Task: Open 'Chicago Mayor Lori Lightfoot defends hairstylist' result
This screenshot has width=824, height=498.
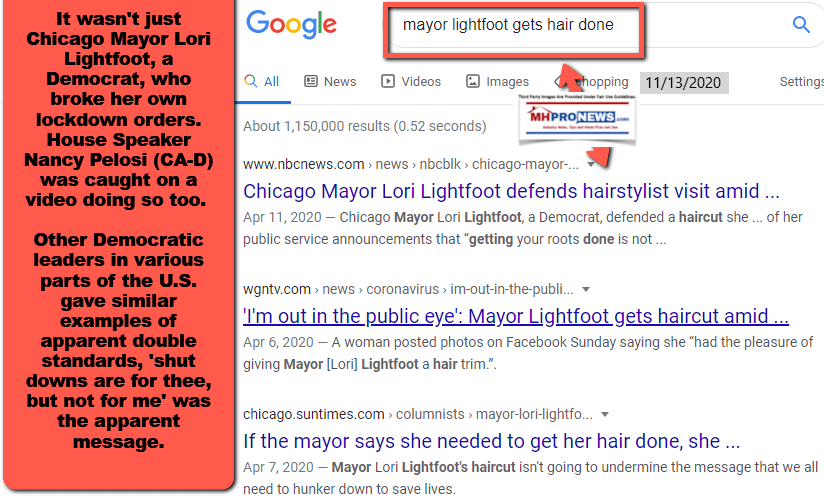Action: pos(511,191)
